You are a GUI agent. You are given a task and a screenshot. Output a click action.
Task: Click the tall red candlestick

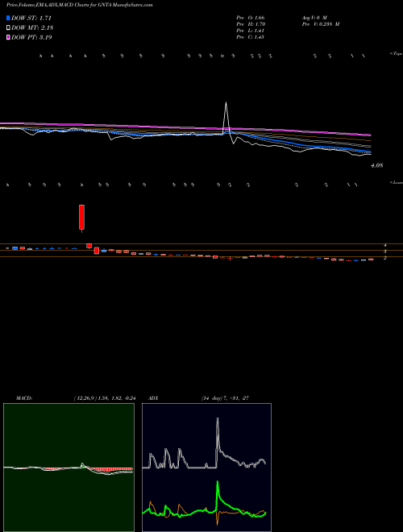coord(81,217)
